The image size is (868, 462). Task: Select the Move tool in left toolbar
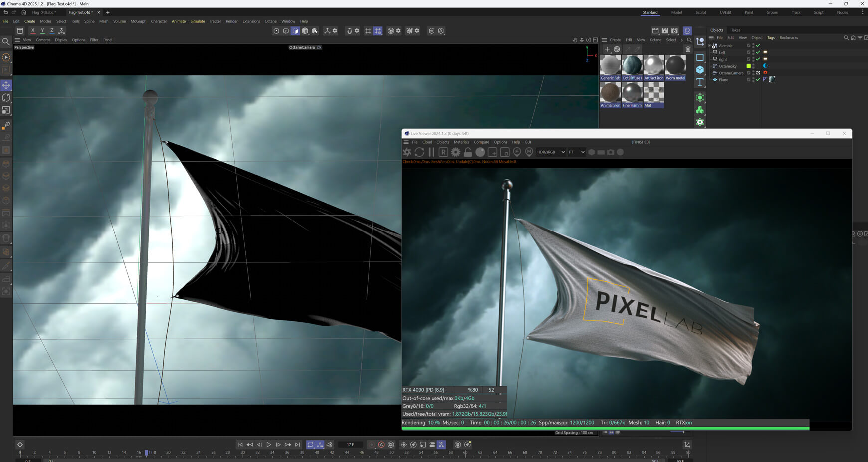pyautogui.click(x=6, y=85)
